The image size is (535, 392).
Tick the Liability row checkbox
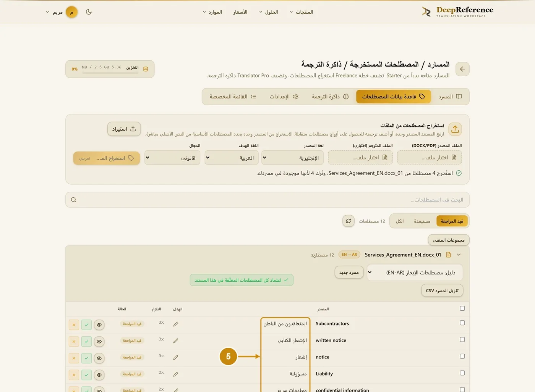[x=462, y=373]
